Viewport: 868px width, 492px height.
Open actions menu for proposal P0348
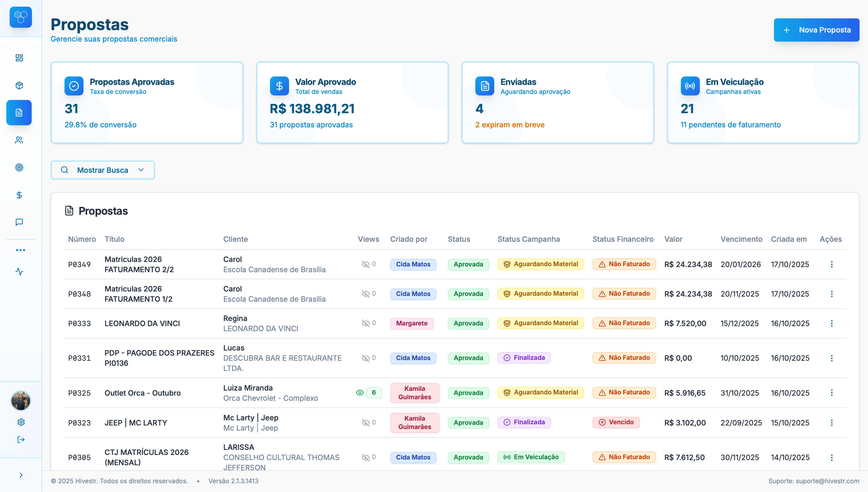(x=832, y=294)
